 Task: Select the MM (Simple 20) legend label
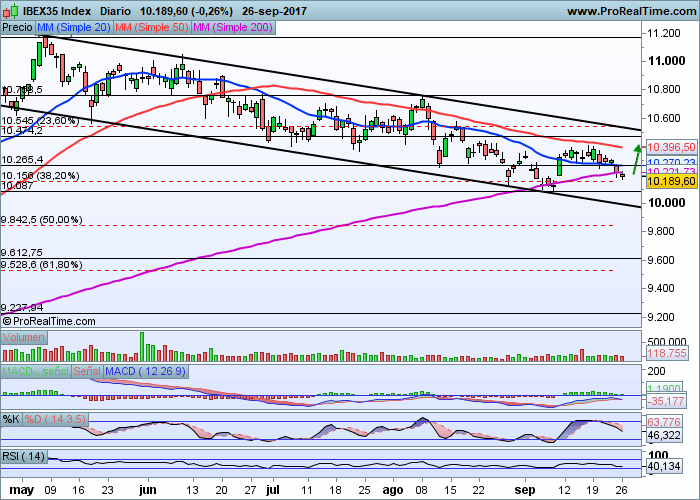coord(74,28)
